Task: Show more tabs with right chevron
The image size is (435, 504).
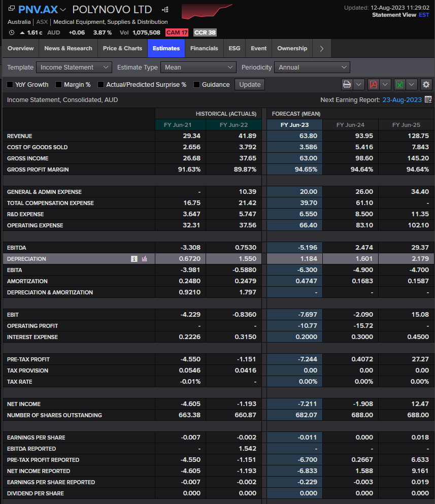Action: click(321, 49)
